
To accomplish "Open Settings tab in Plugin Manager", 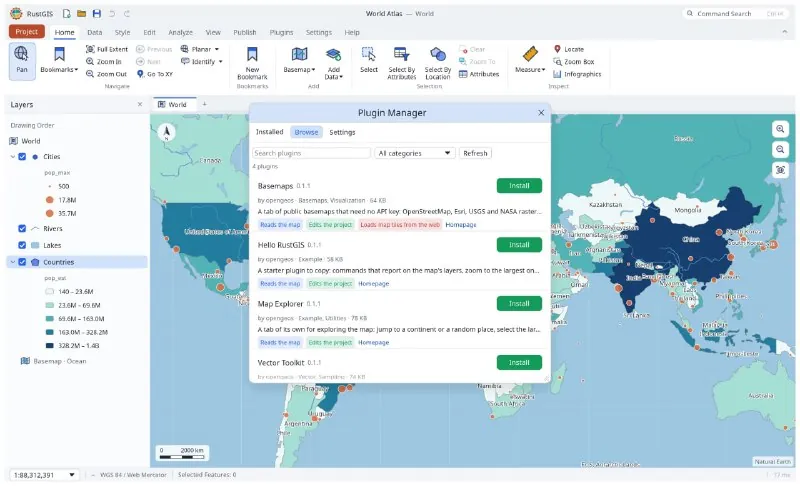I will [x=342, y=132].
